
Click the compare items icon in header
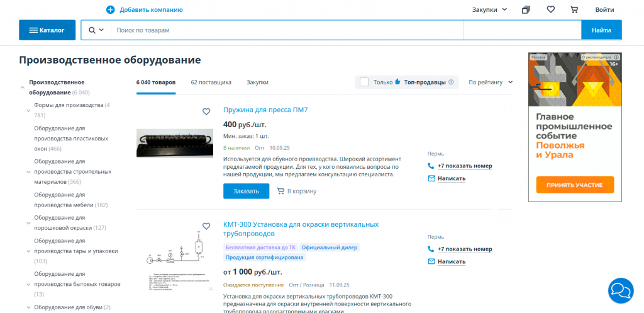pos(526,9)
